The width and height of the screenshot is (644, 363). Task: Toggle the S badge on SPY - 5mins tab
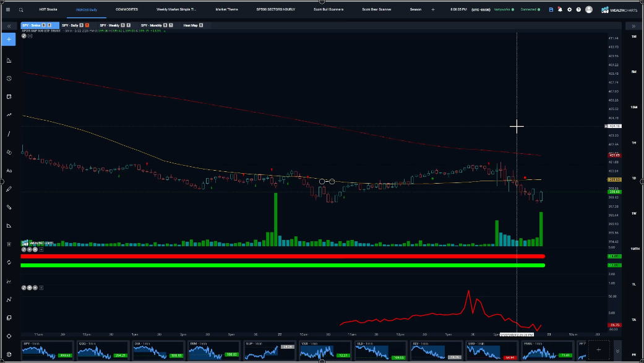point(43,25)
